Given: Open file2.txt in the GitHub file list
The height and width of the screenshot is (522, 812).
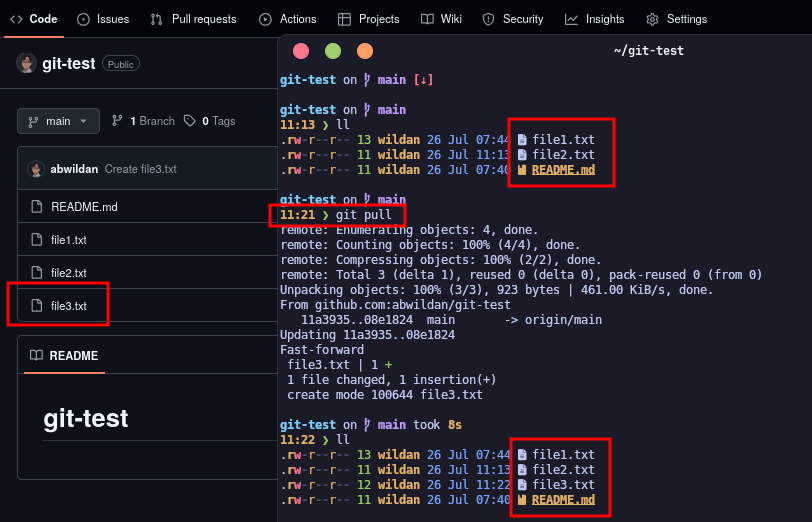Looking at the screenshot, I should tap(68, 273).
